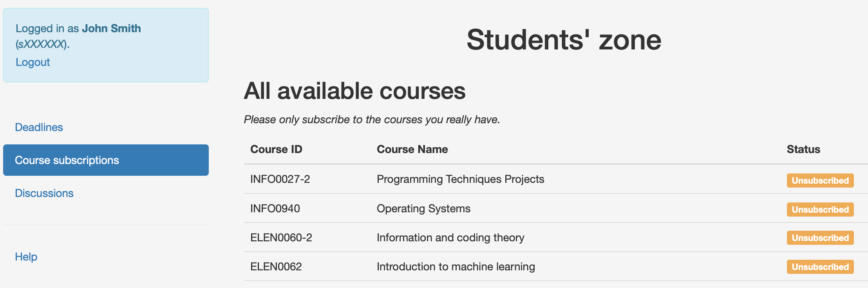Click the Programming Techniques Projects course name
The width and height of the screenshot is (868, 288).
pos(460,179)
